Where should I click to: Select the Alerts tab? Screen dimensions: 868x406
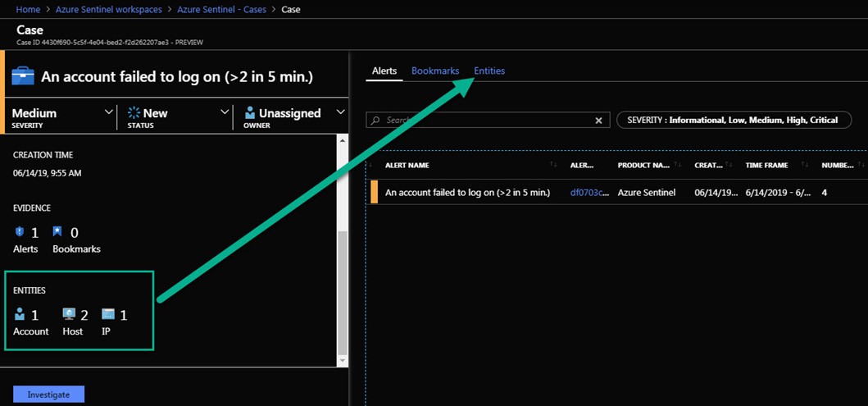pyautogui.click(x=384, y=71)
